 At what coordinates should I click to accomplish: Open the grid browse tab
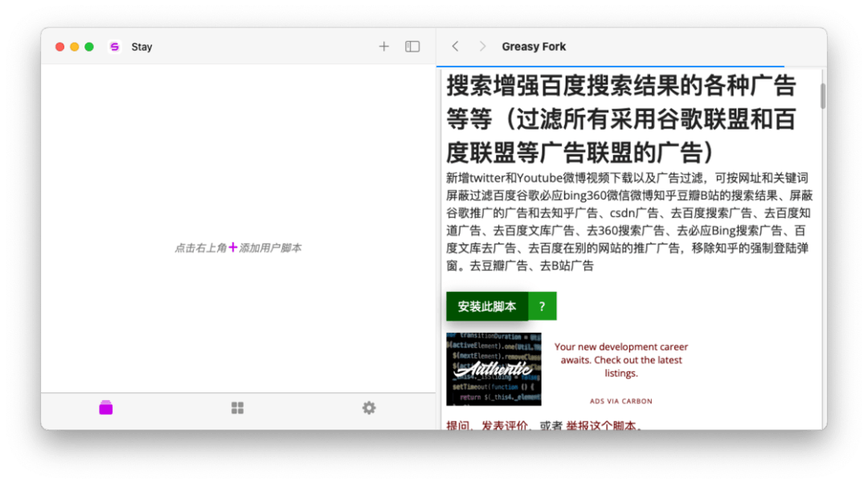coord(237,408)
